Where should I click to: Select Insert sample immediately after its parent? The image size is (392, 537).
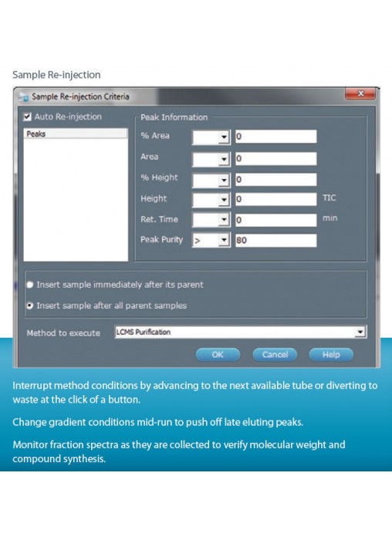pos(30,285)
